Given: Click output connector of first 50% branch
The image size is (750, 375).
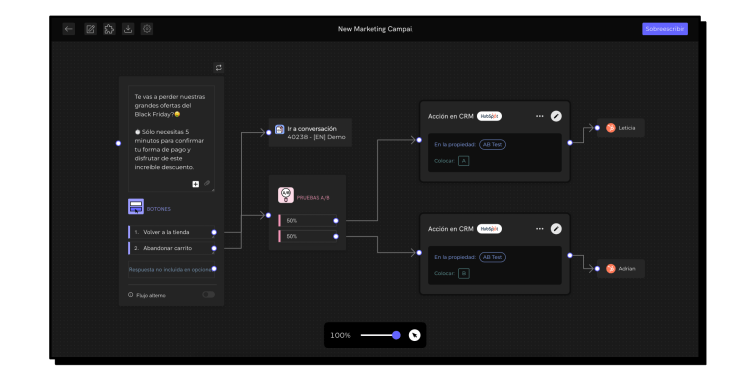Looking at the screenshot, I should click(336, 221).
